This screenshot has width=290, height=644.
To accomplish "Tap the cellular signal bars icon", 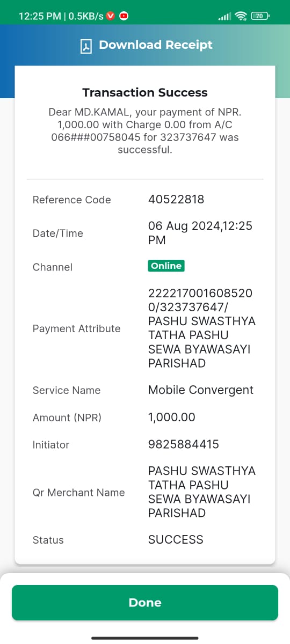I will (224, 17).
